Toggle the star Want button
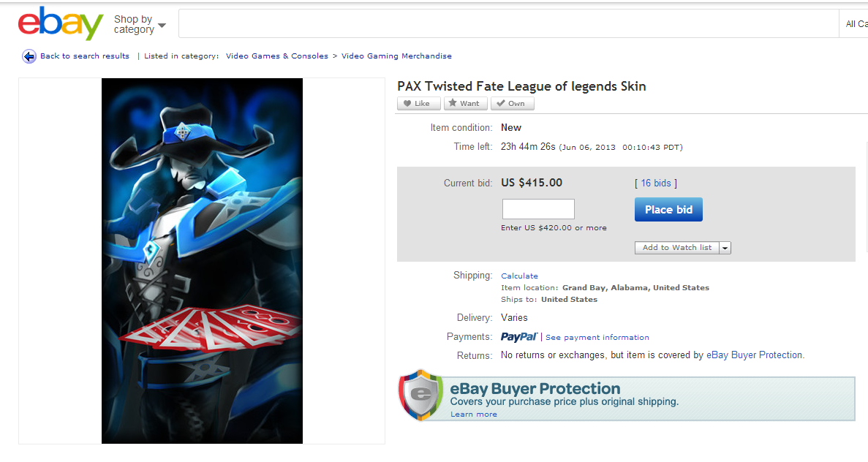Viewport: 868px width, 462px height. click(x=466, y=104)
